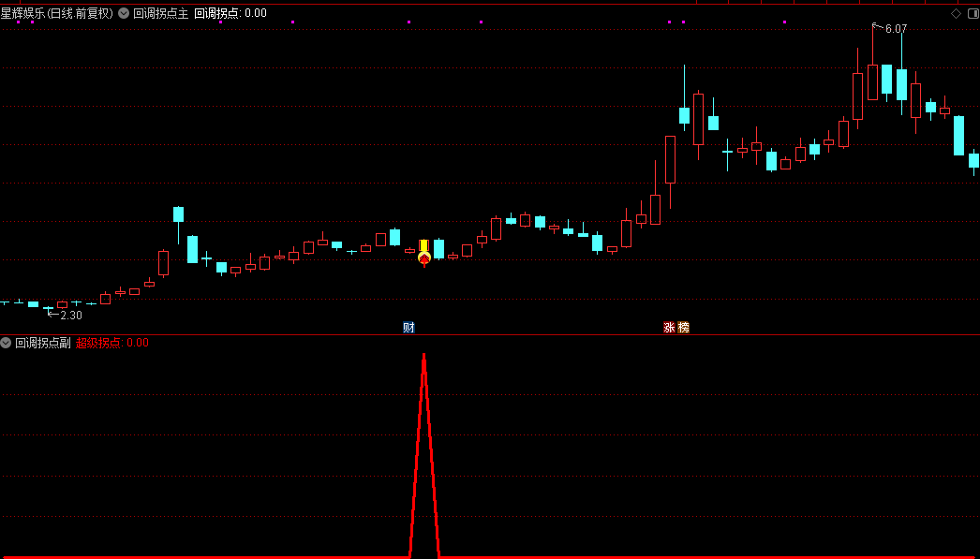
Task: Click the red 超级拐点: 0.00 label
Action: (112, 343)
